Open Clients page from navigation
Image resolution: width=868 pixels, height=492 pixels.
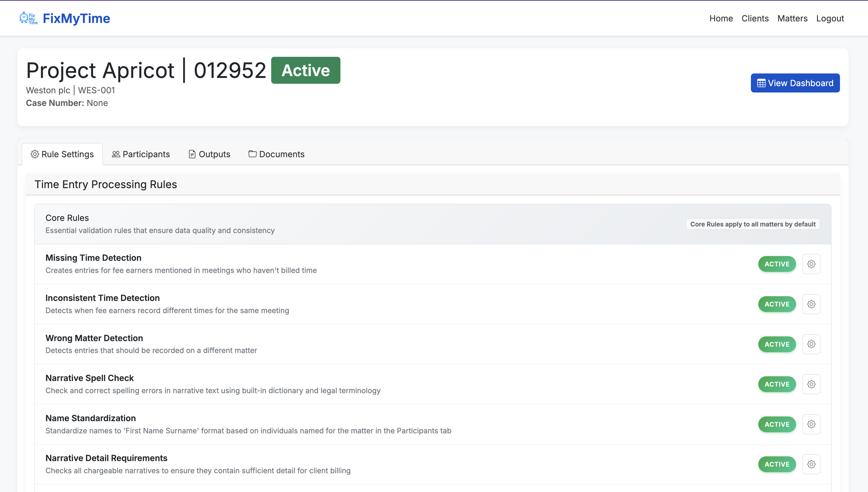click(755, 18)
